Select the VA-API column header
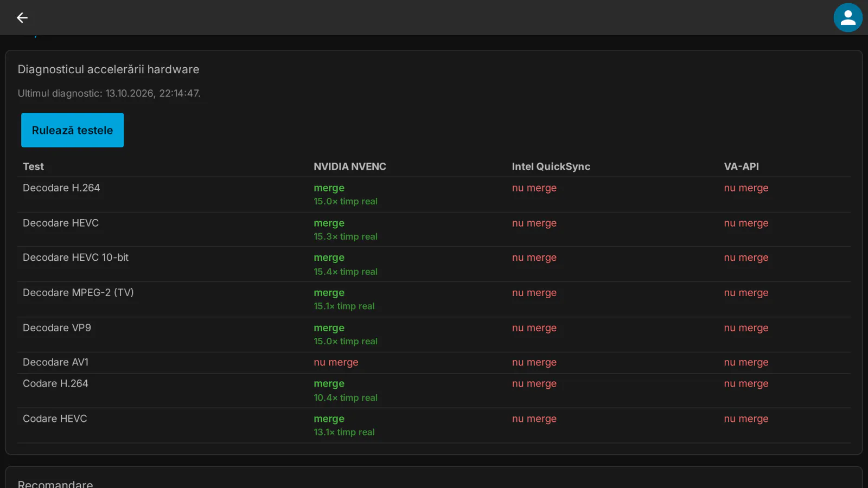Viewport: 868px width, 488px height. pyautogui.click(x=741, y=166)
